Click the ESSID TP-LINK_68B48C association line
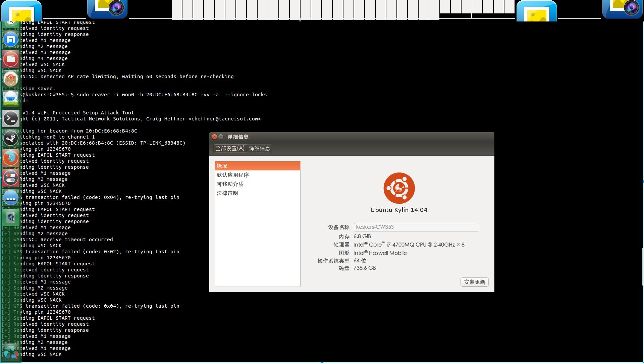The height and width of the screenshot is (363, 644). point(94,143)
